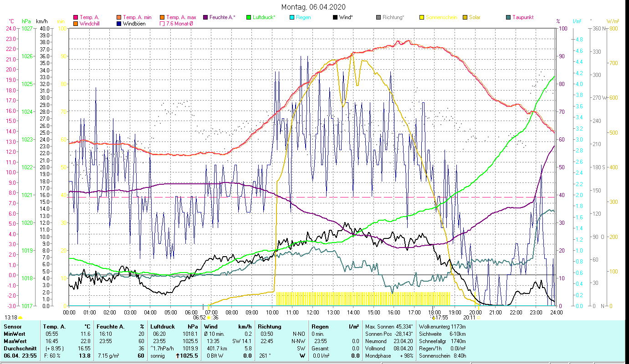The height and width of the screenshot is (364, 629).
Task: Click the Temp. A. min legend label
Action: (x=137, y=17)
